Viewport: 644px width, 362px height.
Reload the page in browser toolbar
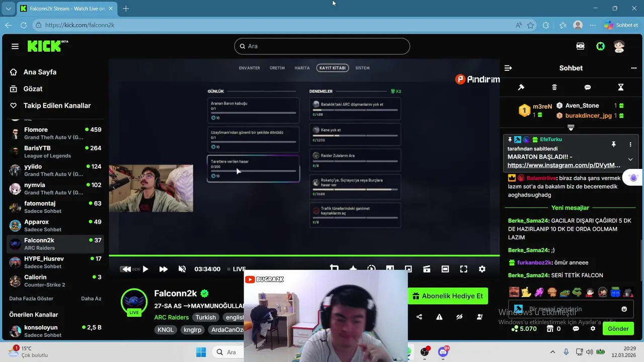[x=24, y=25]
